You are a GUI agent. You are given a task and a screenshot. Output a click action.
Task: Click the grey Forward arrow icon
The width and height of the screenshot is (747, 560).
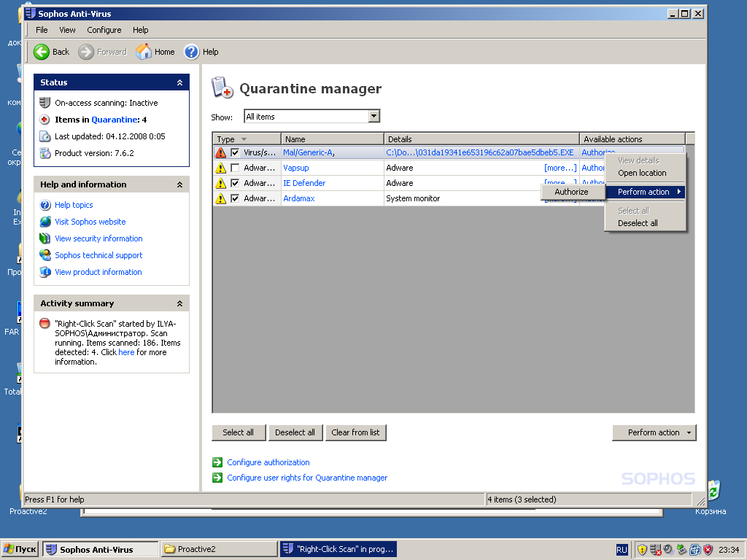point(86,52)
